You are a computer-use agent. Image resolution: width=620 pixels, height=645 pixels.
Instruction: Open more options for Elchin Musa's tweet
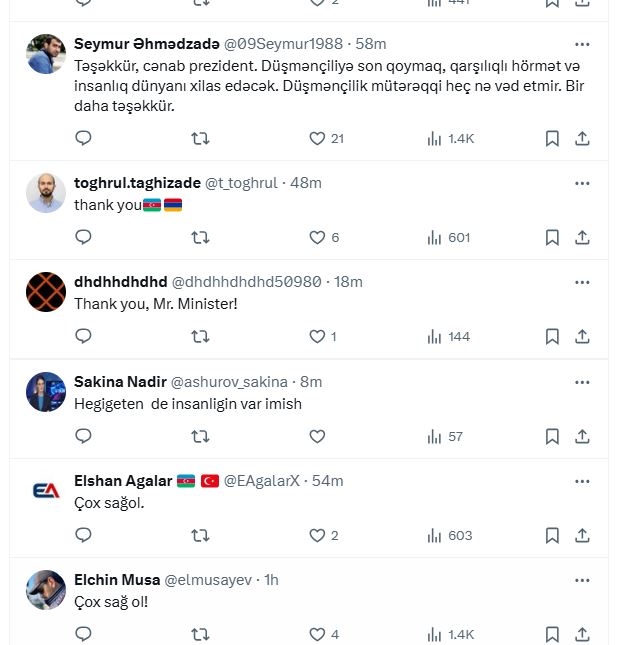tap(582, 579)
